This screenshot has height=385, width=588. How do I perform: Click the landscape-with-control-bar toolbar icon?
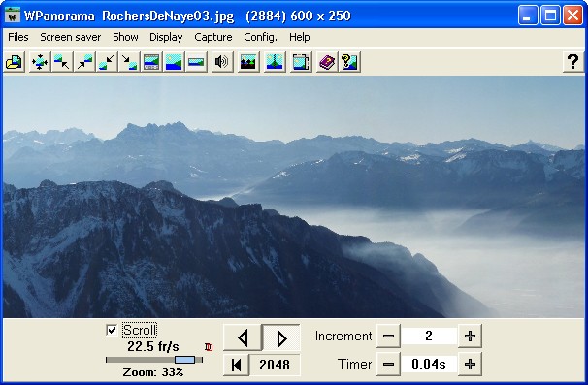click(x=151, y=62)
